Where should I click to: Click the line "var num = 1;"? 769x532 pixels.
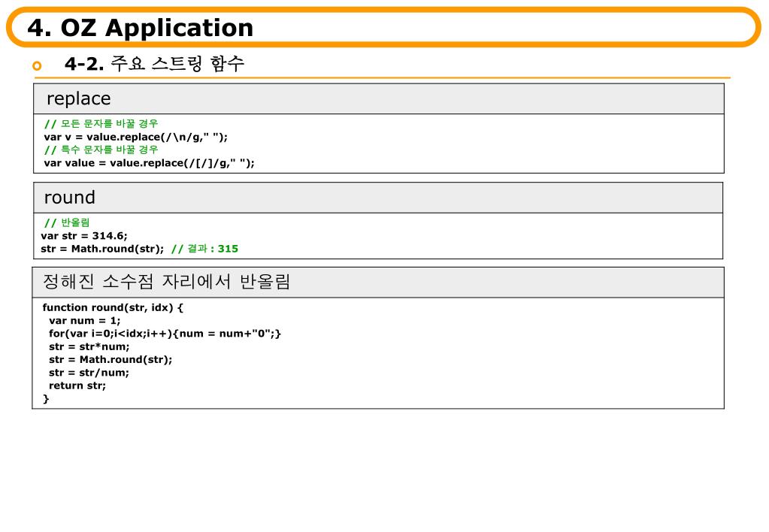(x=84, y=320)
